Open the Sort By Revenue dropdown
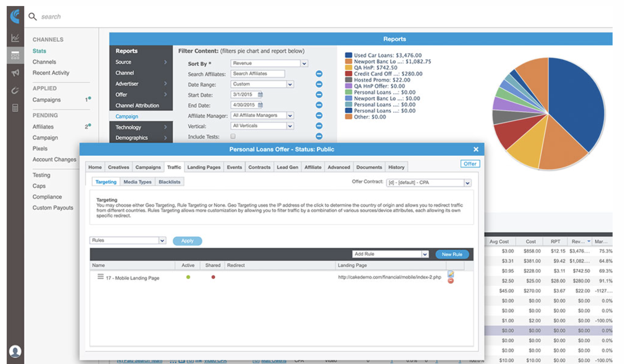Image resolution: width=624 pixels, height=364 pixels. click(x=304, y=63)
